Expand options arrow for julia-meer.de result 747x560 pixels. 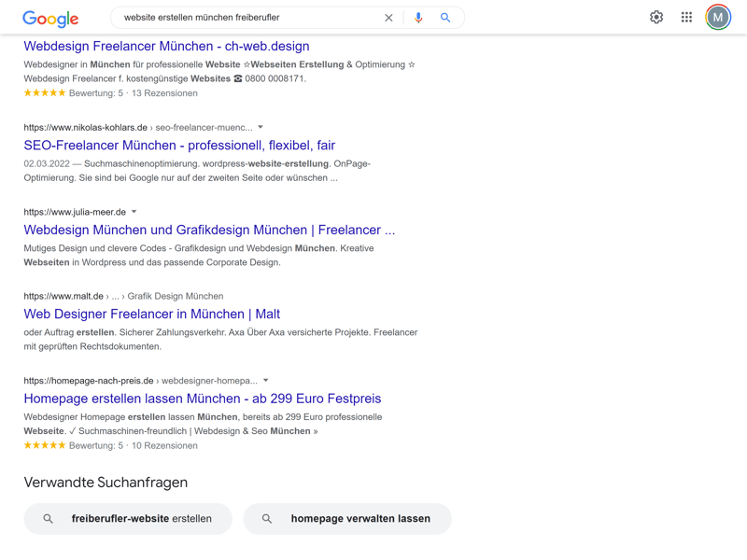coord(134,212)
